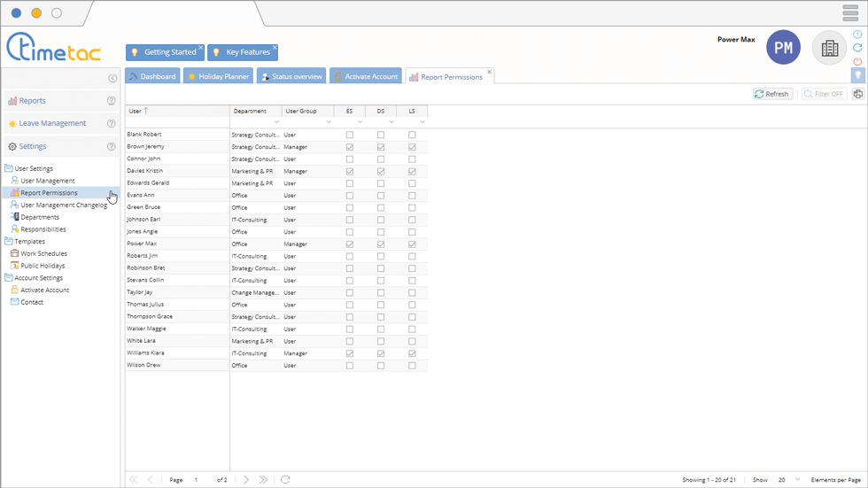The height and width of the screenshot is (488, 868).
Task: Open LS column filter dropdown
Action: [422, 121]
